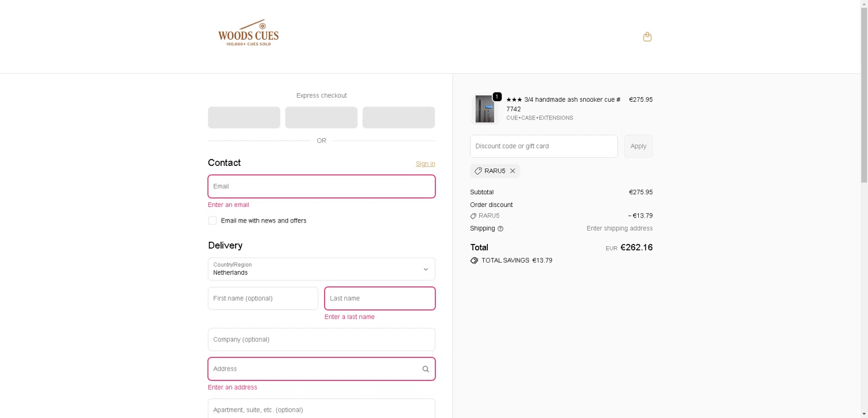Click the 'Enter an email' error message
The height and width of the screenshot is (418, 868).
pos(229,205)
